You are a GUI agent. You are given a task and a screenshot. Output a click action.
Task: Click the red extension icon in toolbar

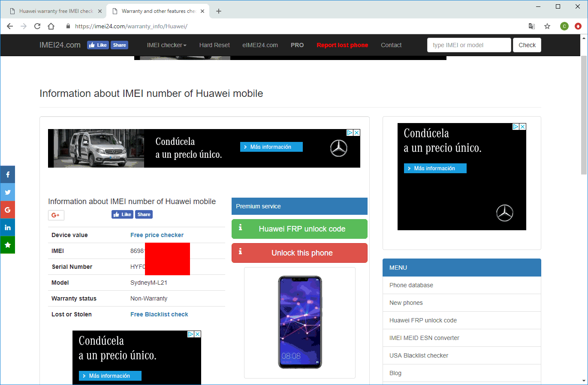point(578,26)
